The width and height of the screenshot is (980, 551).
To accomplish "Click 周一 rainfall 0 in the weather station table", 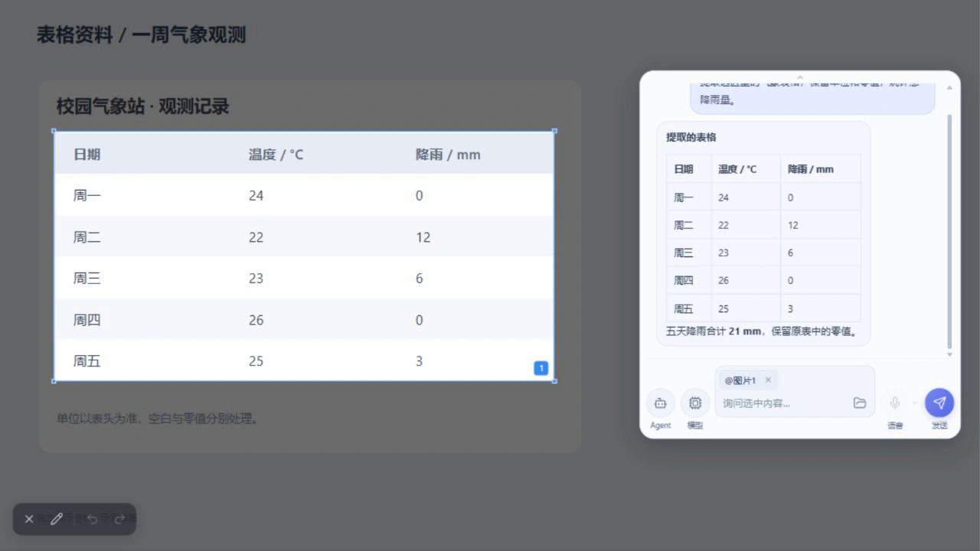I will point(419,196).
